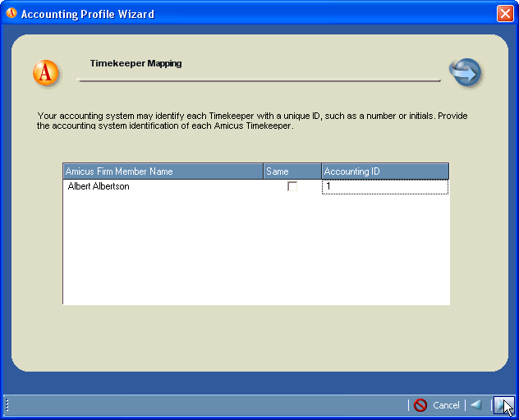Go to next wizard step arrow

[x=502, y=404]
